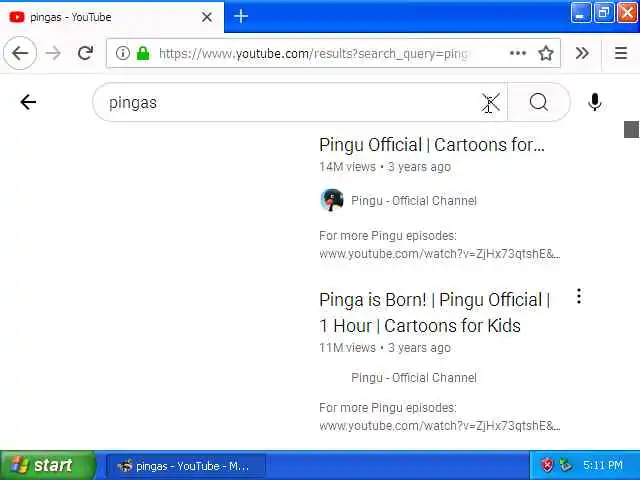Click description under 'Pinga is Born!' video
Viewport: 640px width, 480px height.
click(440, 417)
